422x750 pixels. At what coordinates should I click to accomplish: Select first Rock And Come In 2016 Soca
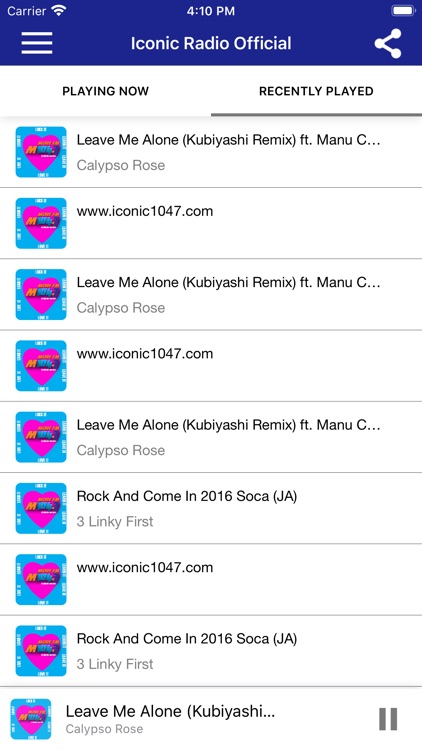pyautogui.click(x=211, y=508)
